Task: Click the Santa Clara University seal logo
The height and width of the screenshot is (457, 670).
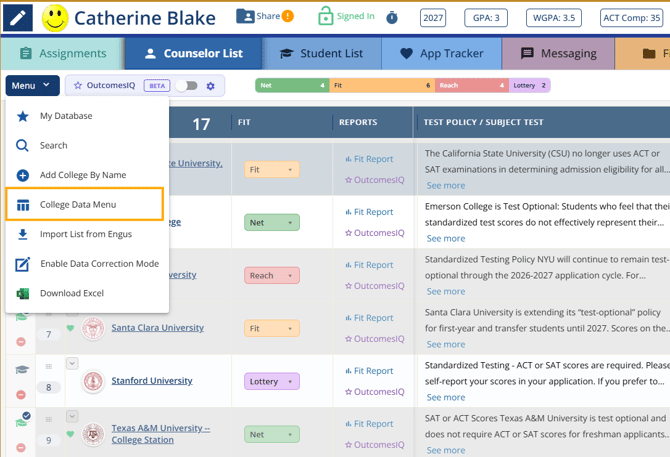Action: (x=93, y=328)
